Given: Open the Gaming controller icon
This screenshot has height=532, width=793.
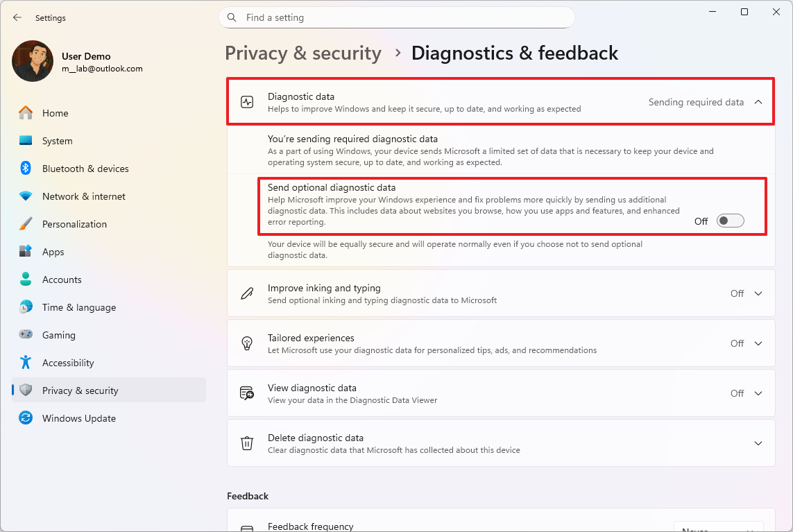Looking at the screenshot, I should pyautogui.click(x=25, y=334).
